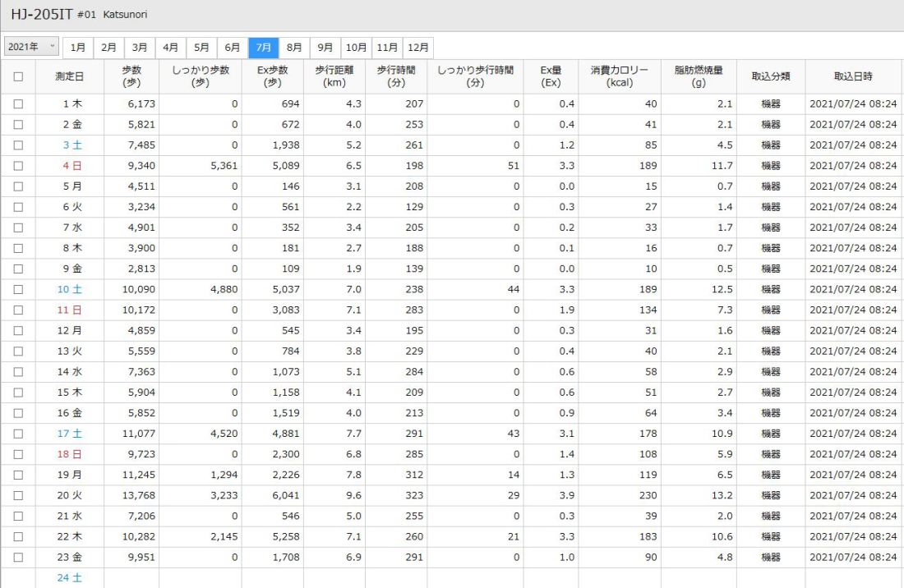Switch to the 9月 tab

(x=325, y=48)
